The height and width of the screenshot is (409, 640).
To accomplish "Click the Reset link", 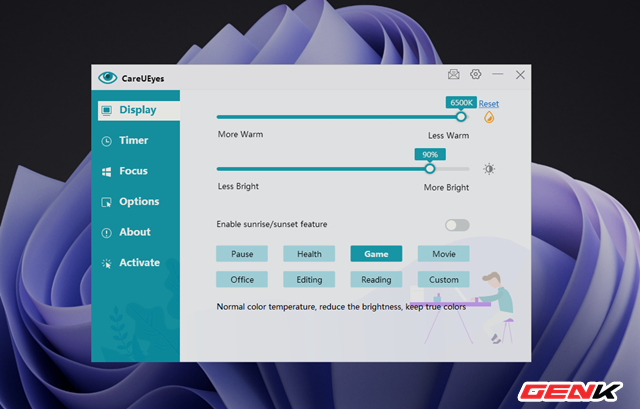I will [x=489, y=104].
